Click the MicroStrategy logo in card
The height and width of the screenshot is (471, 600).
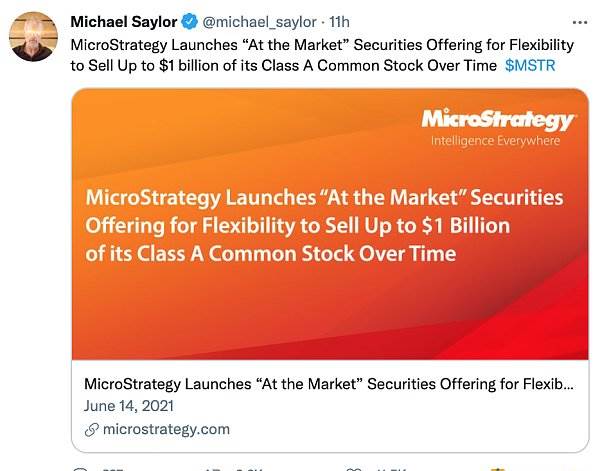497,119
